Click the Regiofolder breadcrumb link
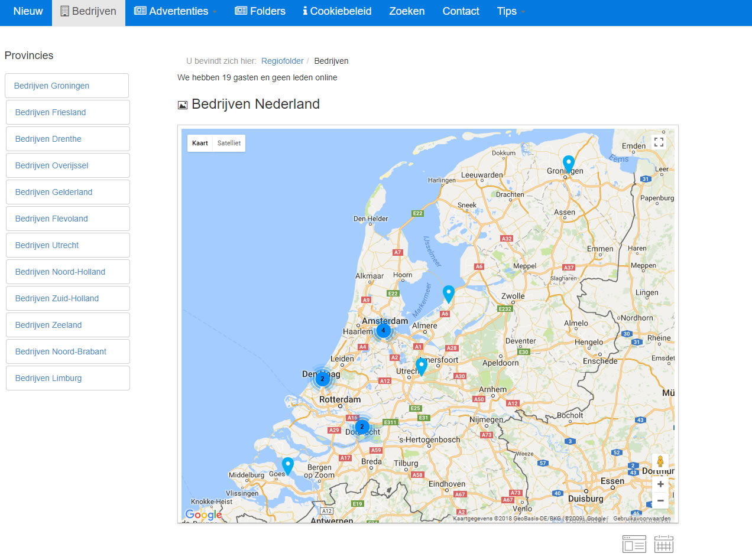This screenshot has height=560, width=752. click(282, 61)
